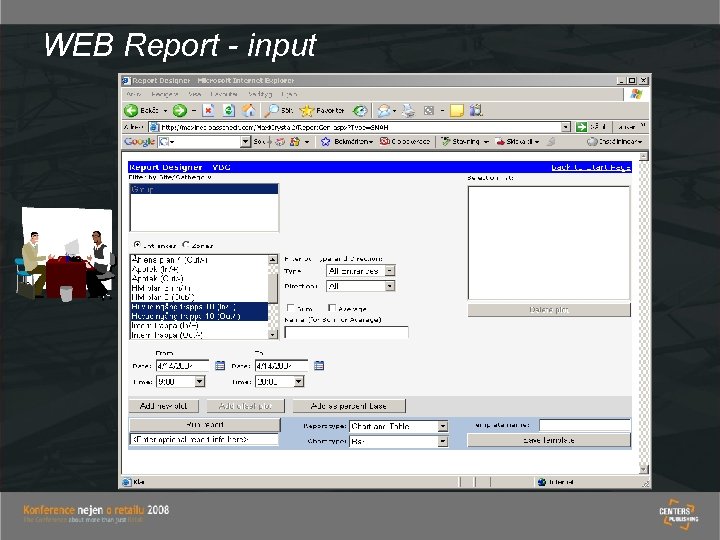Open the fourth IE menu bar item
This screenshot has height=540, width=720.
point(224,94)
